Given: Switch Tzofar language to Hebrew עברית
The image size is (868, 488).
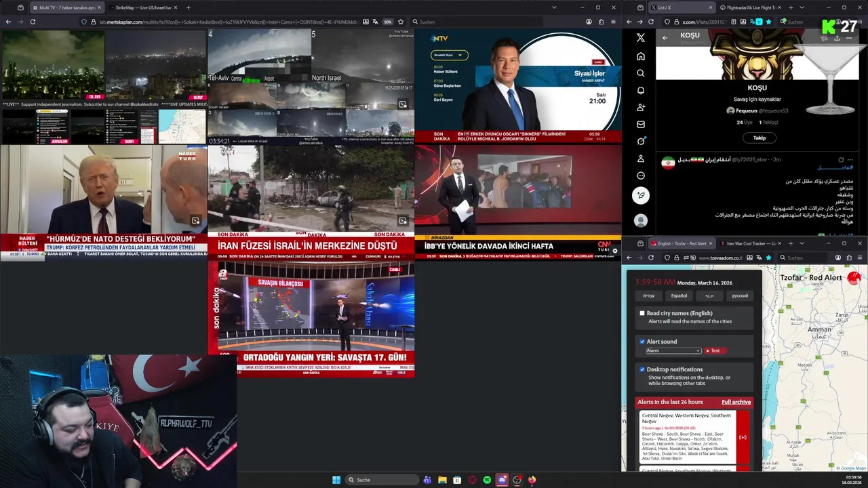Looking at the screenshot, I should [649, 296].
